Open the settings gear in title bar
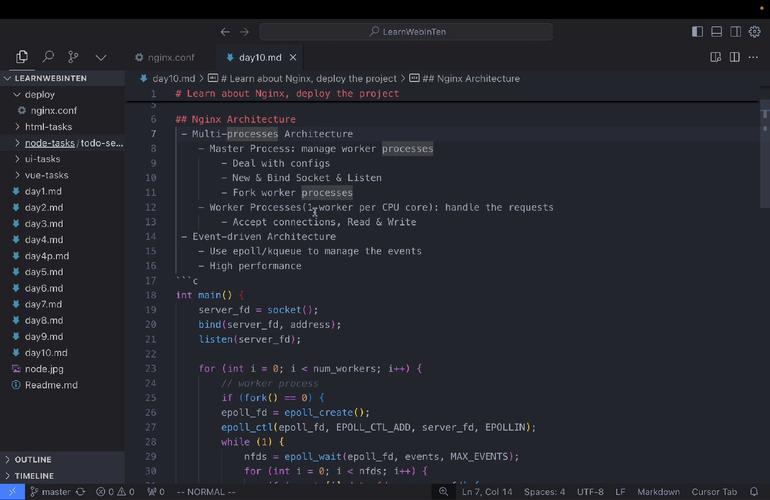This screenshot has width=770, height=500. (x=755, y=32)
